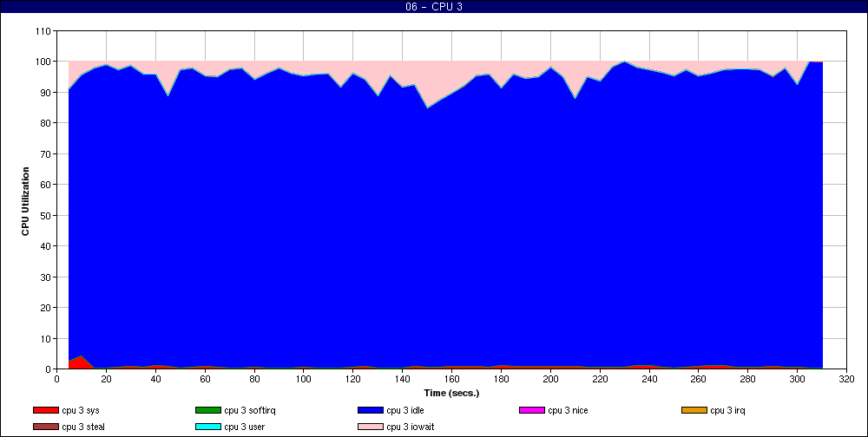Screen dimensions: 868x437
Task: Select the 'cpu 3 nice' legend label
Action: click(x=568, y=410)
